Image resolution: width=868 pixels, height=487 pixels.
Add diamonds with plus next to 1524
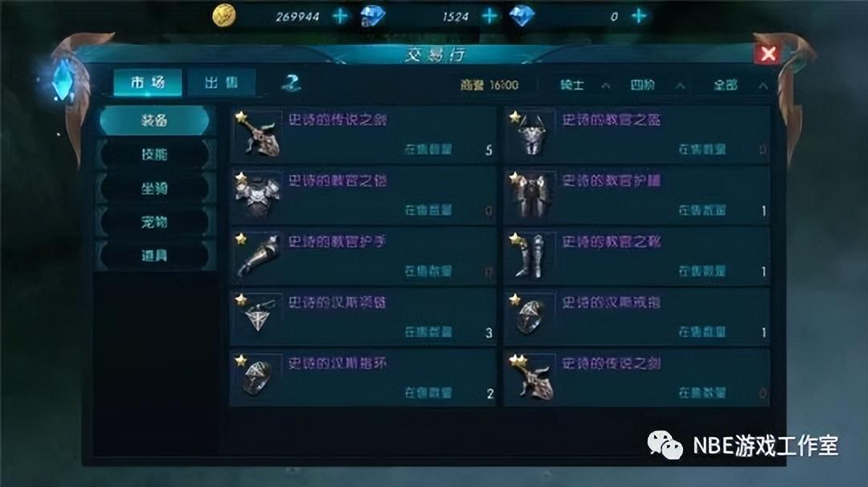click(489, 16)
